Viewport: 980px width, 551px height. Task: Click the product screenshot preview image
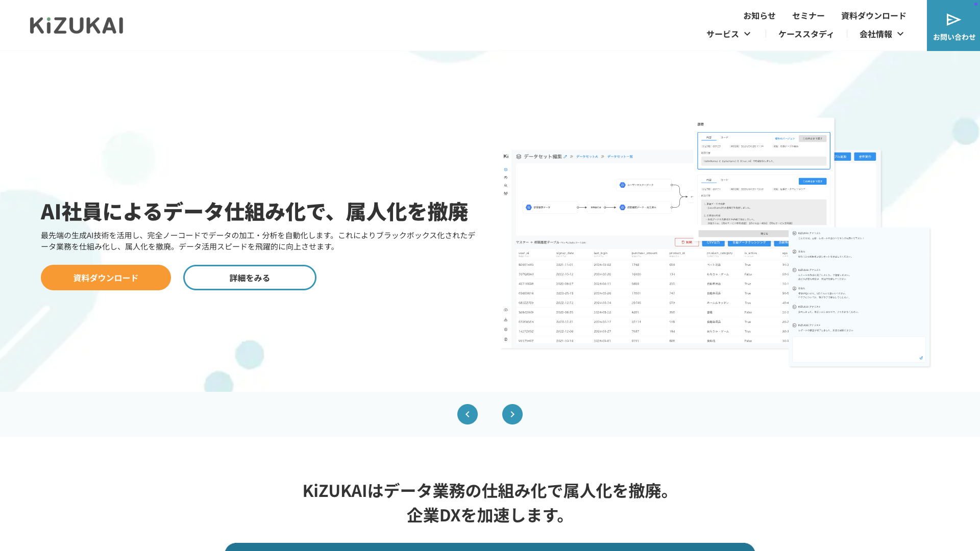tap(716, 242)
